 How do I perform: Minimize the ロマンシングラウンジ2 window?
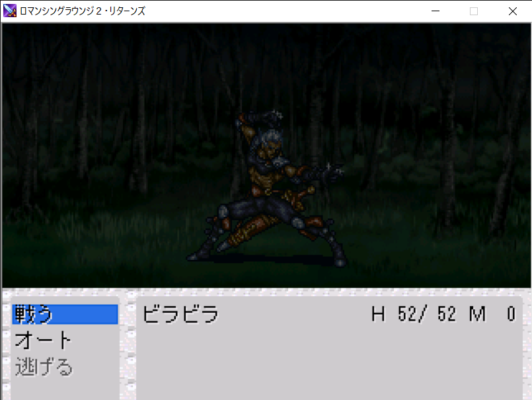pyautogui.click(x=436, y=11)
